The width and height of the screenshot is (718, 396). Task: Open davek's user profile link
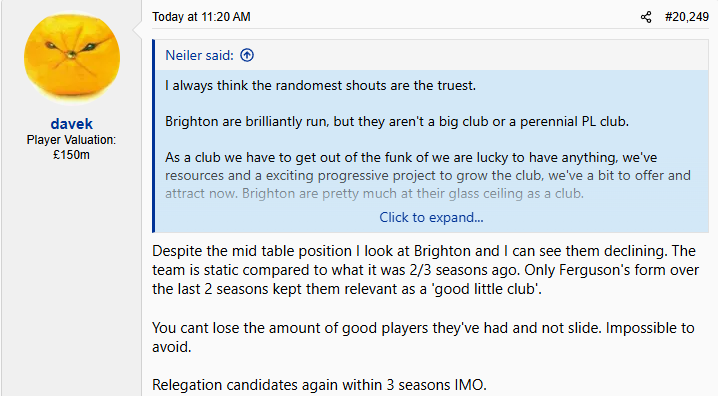point(72,124)
